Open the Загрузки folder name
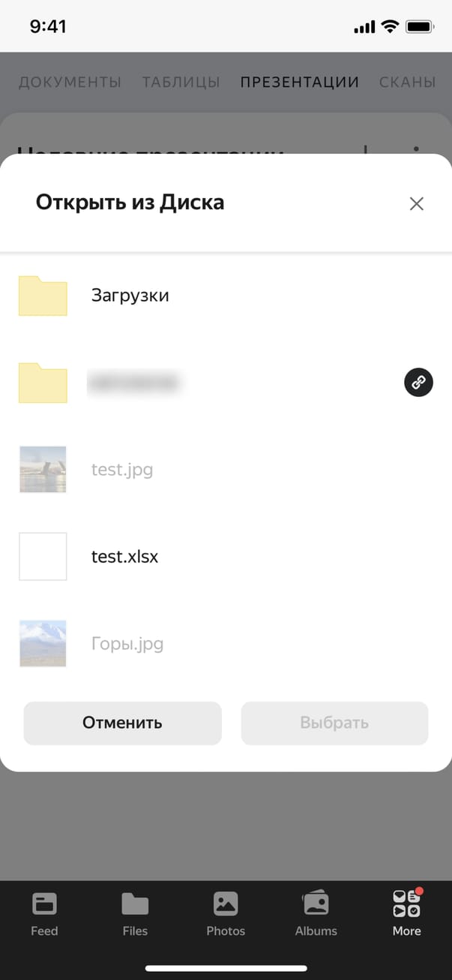Viewport: 452px width, 980px height. pos(130,296)
